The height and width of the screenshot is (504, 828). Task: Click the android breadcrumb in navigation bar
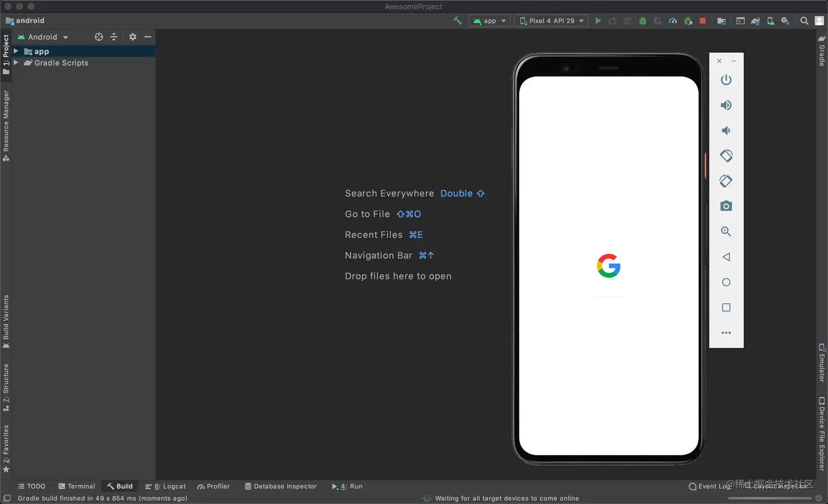pos(25,21)
